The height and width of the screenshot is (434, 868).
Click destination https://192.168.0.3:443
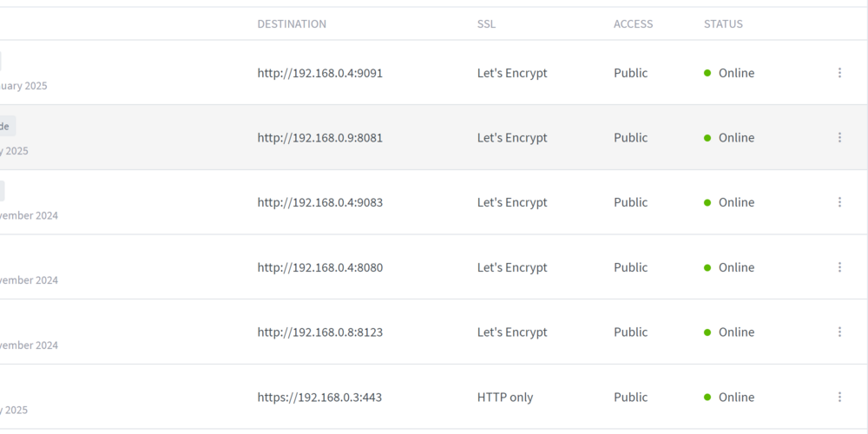pyautogui.click(x=319, y=398)
